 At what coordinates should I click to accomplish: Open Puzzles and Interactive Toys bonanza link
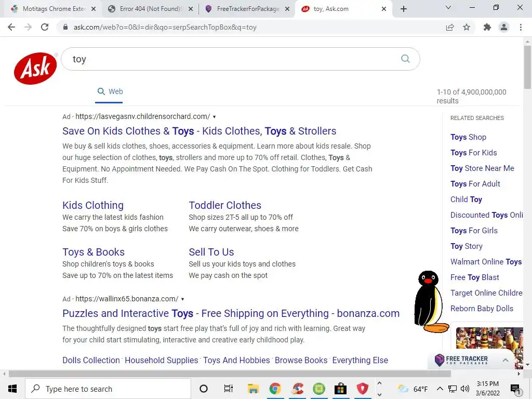(x=231, y=313)
